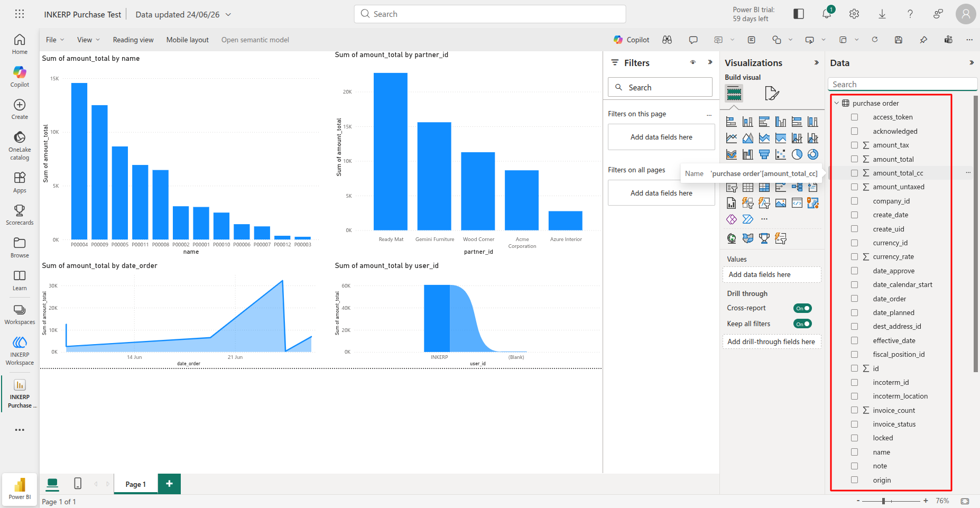Check the access_token field checkbox
Screen dimensions: 980x508
click(x=854, y=117)
